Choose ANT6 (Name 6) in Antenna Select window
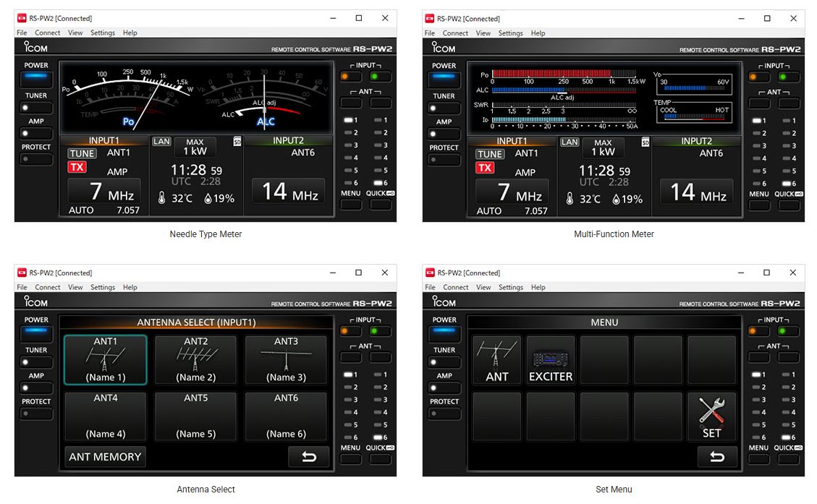This screenshot has height=504, width=817. [286, 416]
